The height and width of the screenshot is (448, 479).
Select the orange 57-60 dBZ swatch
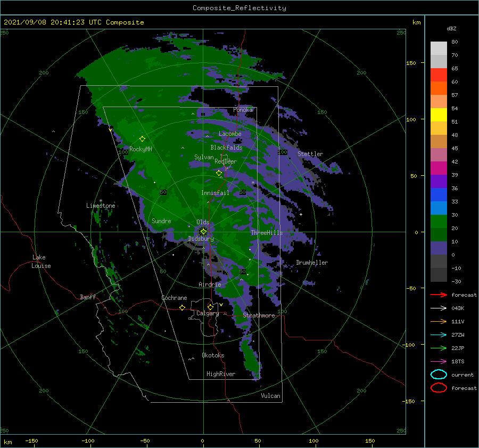(x=439, y=88)
